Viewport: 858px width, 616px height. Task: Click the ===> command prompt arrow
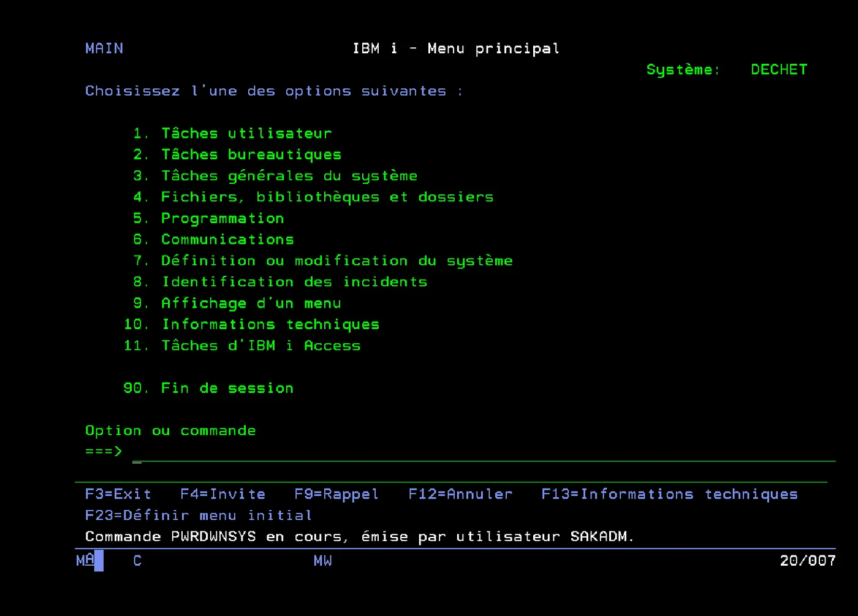[x=104, y=452]
